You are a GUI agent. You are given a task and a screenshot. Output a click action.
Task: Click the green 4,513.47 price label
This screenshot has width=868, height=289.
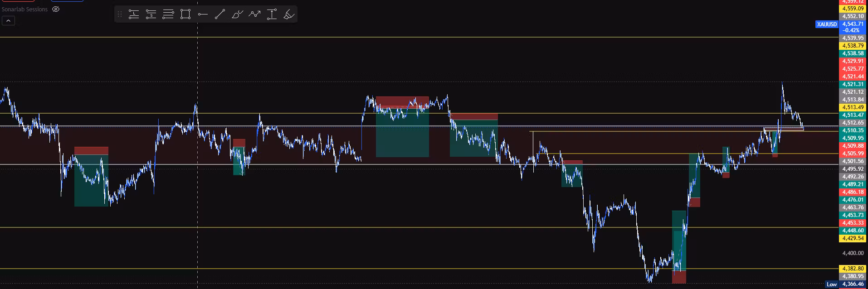853,115
